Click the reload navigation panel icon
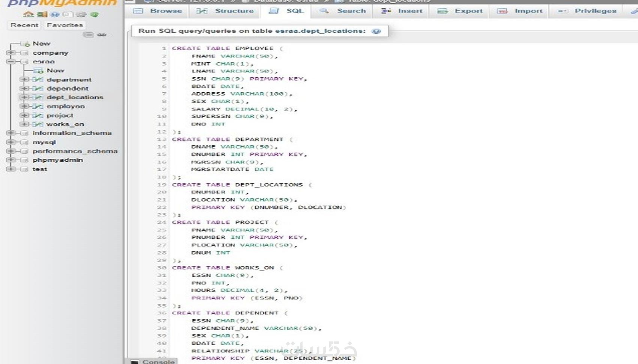This screenshot has width=638, height=364. (94, 14)
